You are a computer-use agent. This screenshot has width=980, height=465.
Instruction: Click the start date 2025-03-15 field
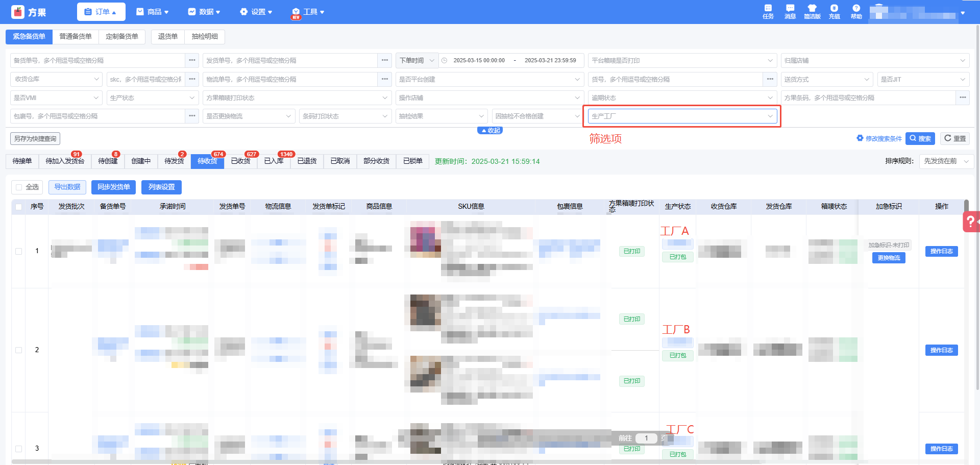479,60
